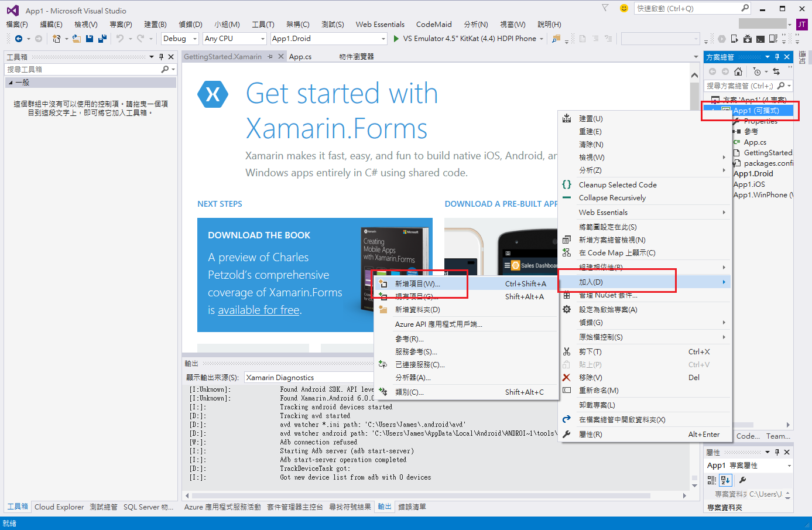Click the Save All toolbar icon
Image resolution: width=812 pixels, height=530 pixels.
click(x=102, y=39)
